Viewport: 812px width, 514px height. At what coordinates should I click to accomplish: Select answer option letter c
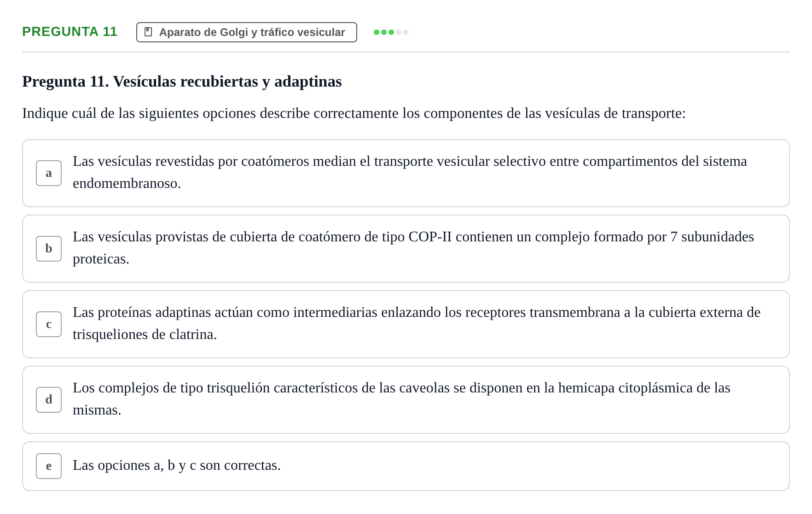point(49,324)
